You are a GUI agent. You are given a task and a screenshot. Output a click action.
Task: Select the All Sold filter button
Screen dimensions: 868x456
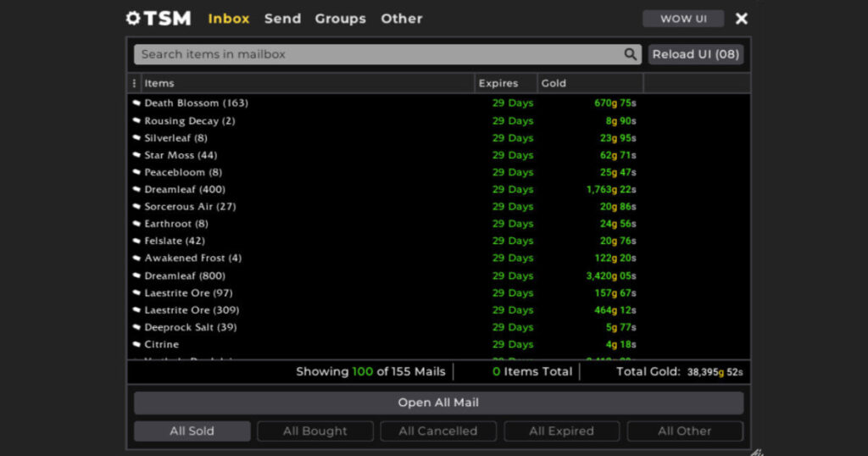192,431
